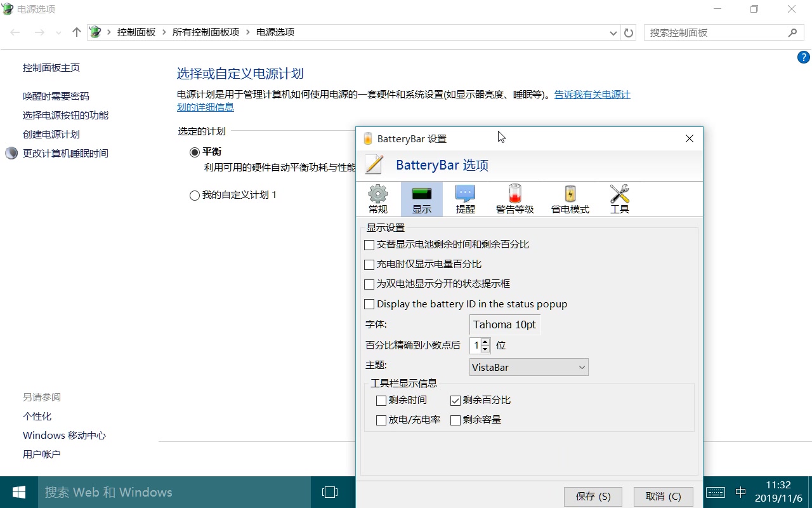The width and height of the screenshot is (812, 508).
Task: Click the Control Panel help question icon
Action: [803, 58]
